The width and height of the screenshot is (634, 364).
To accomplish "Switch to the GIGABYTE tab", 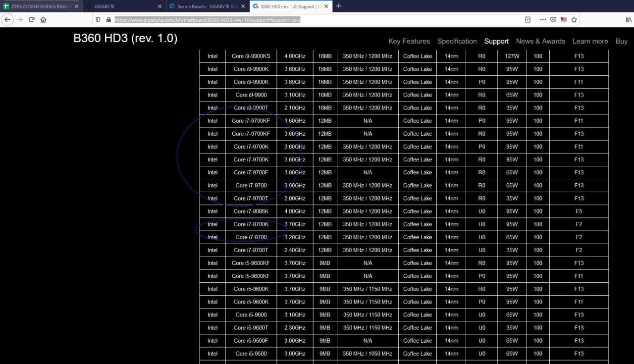I will coord(124,6).
